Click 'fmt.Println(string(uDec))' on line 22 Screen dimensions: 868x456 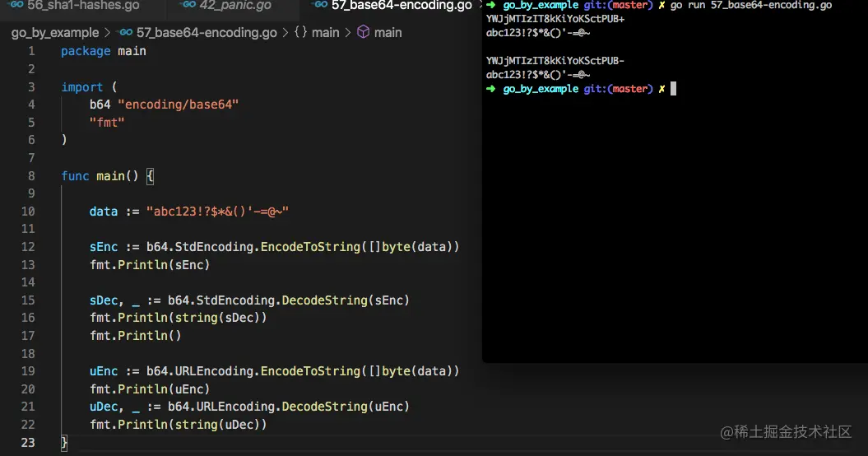179,425
